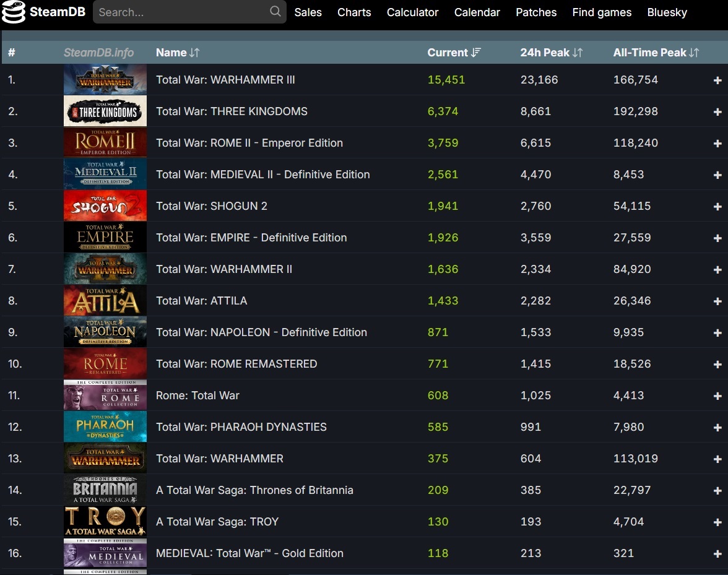The width and height of the screenshot is (728, 575).
Task: Expand the plus for EMPIRE row
Action: (717, 238)
